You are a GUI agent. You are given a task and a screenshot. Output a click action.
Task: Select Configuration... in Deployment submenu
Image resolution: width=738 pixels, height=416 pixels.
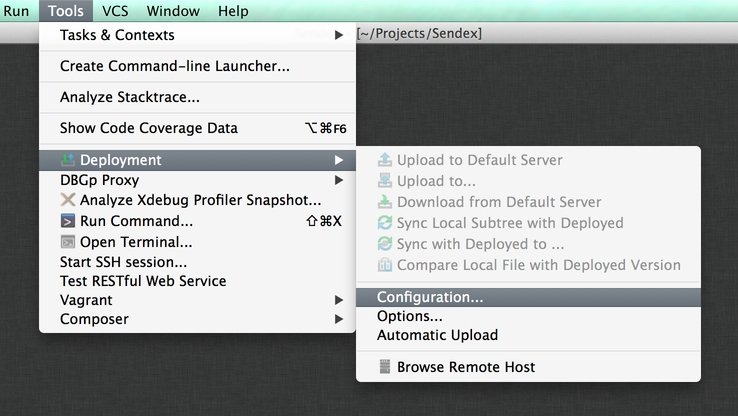click(x=430, y=297)
